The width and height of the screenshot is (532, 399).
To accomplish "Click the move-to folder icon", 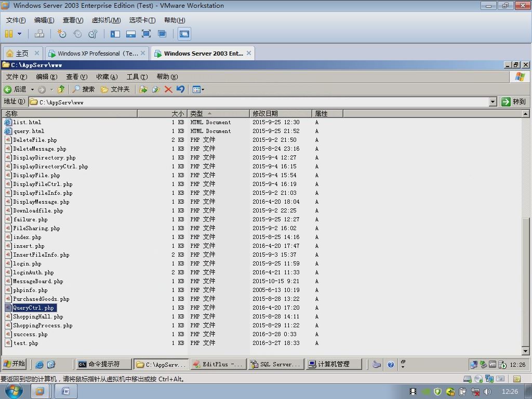I will tap(143, 89).
